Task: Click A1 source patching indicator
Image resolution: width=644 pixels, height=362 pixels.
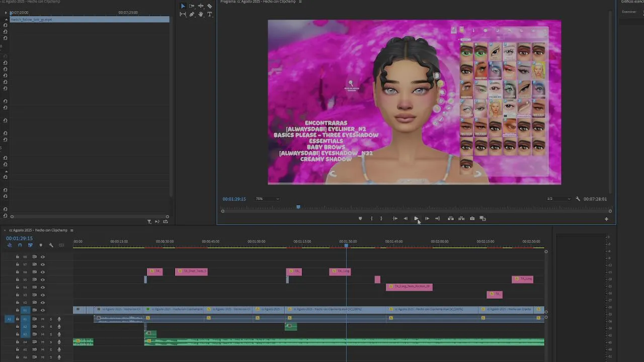Action: [9, 319]
